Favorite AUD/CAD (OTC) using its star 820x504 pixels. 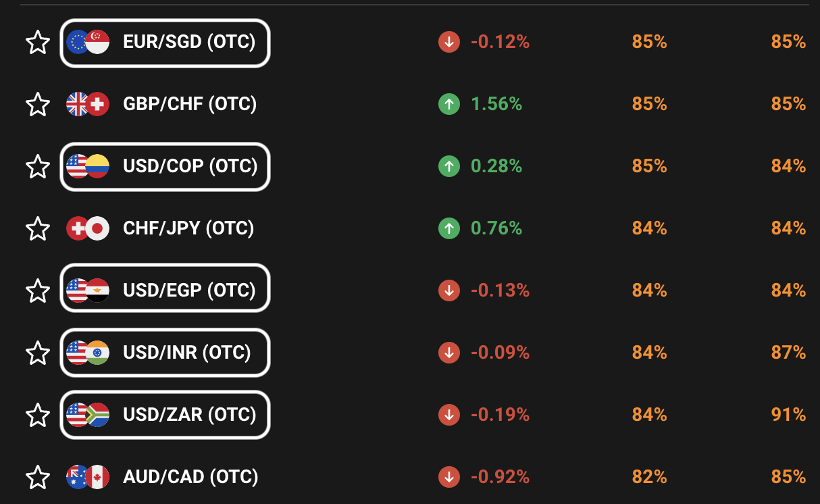38,477
